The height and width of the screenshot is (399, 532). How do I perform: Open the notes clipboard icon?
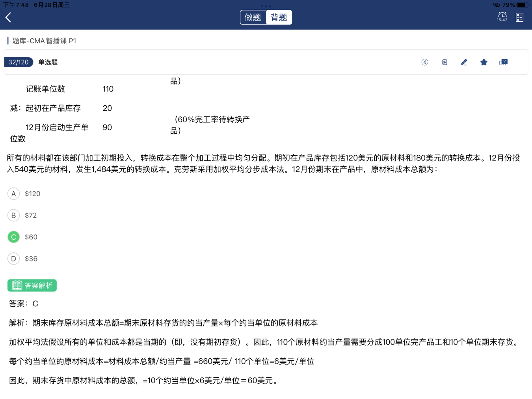(445, 62)
